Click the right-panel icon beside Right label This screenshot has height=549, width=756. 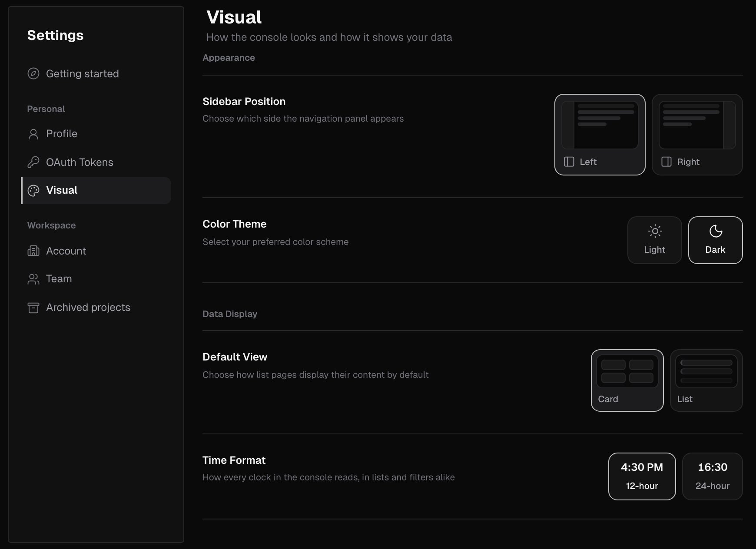(666, 162)
